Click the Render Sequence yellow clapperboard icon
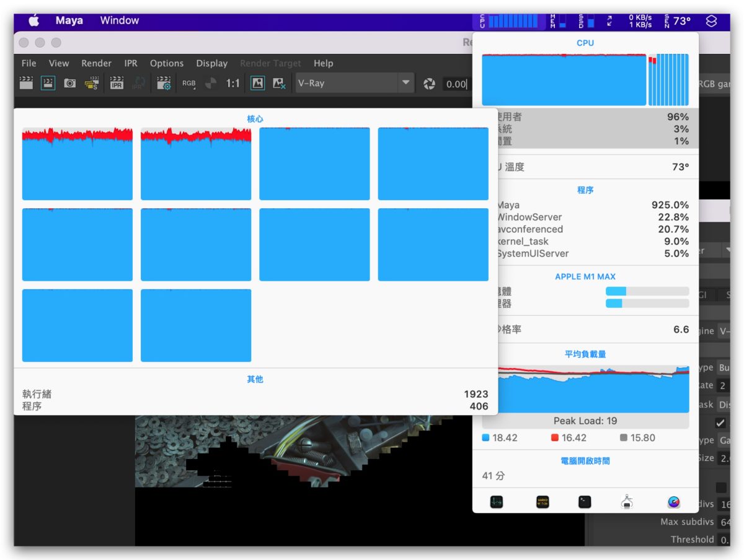Image resolution: width=744 pixels, height=560 pixels. pos(92,83)
